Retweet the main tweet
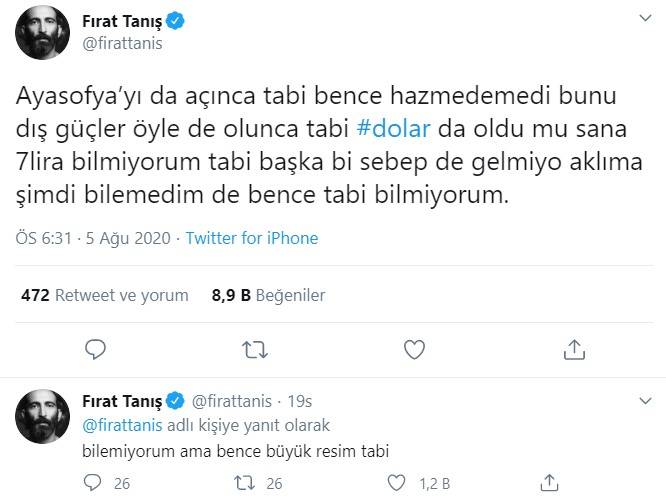This screenshot has height=502, width=666. [x=255, y=348]
